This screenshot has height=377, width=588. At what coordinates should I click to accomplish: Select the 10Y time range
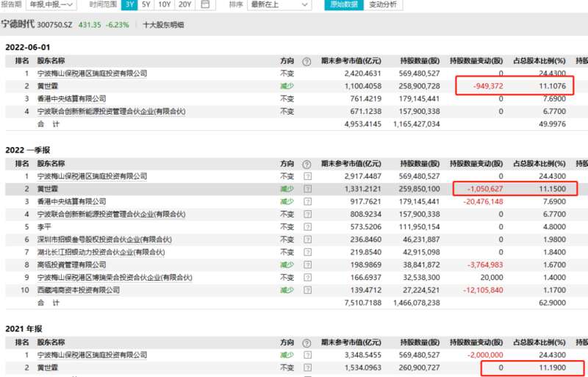[x=164, y=4]
